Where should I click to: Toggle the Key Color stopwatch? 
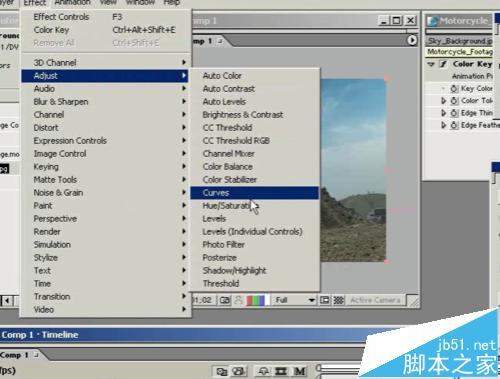454,89
